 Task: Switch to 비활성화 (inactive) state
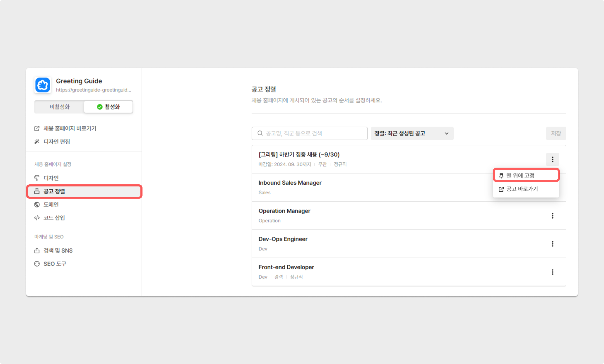click(60, 107)
